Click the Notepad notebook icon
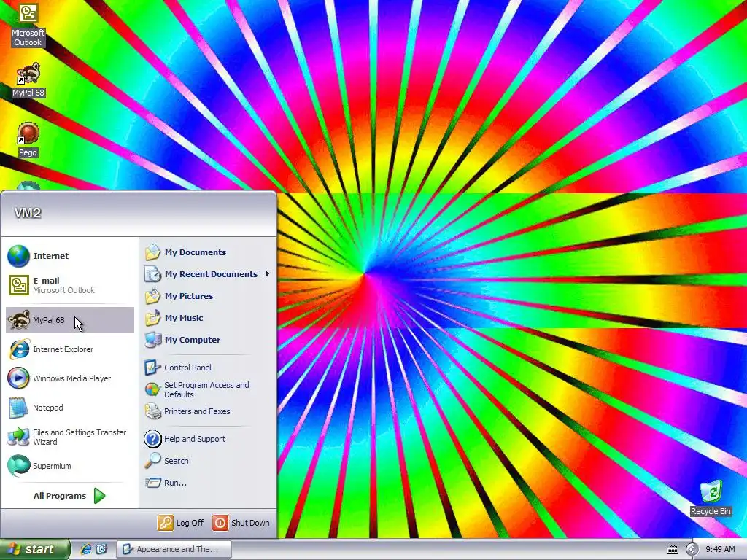 [x=18, y=408]
